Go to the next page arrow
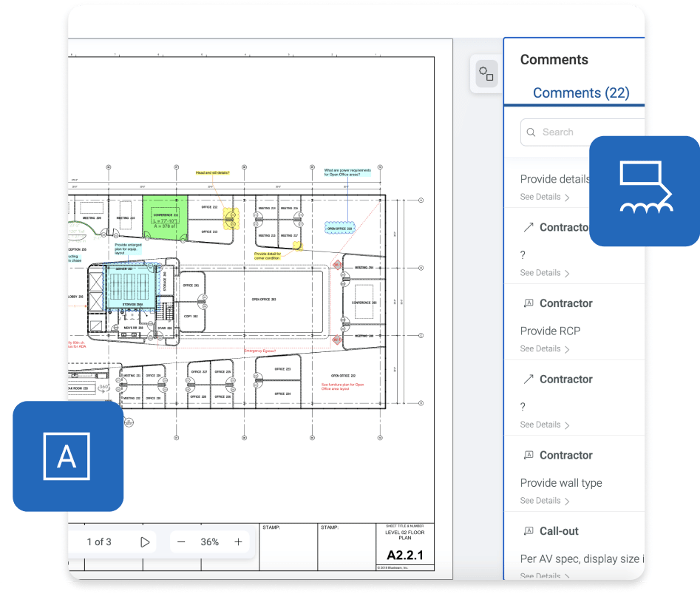This screenshot has height=594, width=700. tap(145, 541)
